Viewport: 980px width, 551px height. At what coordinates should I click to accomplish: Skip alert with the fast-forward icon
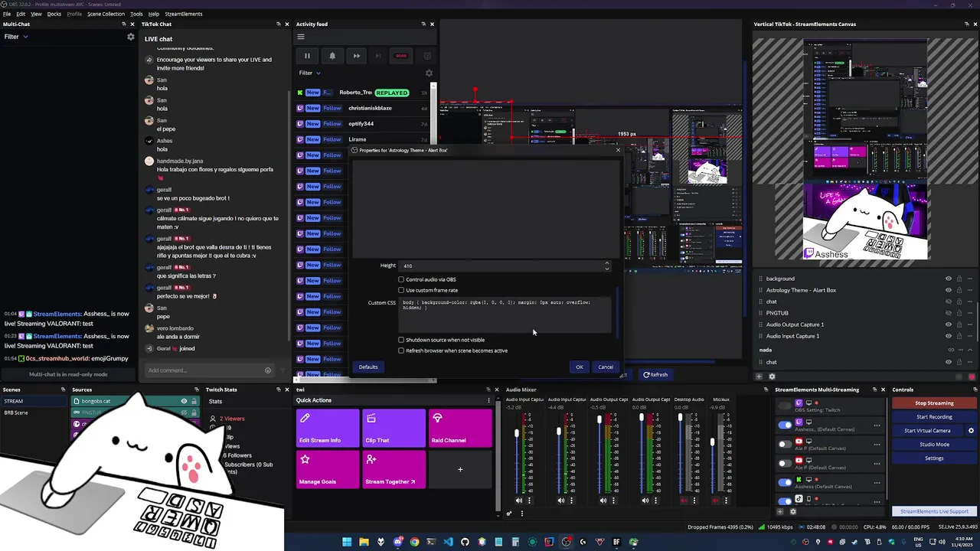pos(357,56)
